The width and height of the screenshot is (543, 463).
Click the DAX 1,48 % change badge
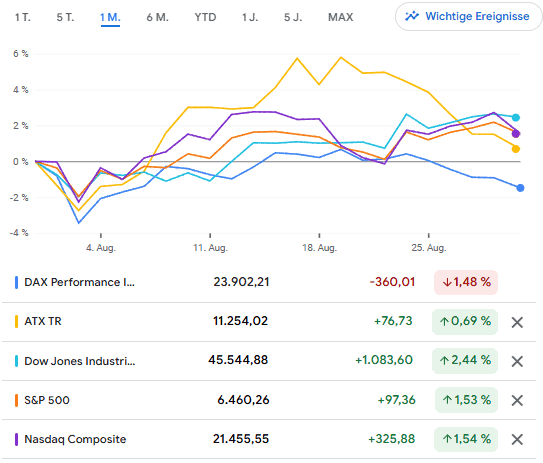[x=466, y=283]
